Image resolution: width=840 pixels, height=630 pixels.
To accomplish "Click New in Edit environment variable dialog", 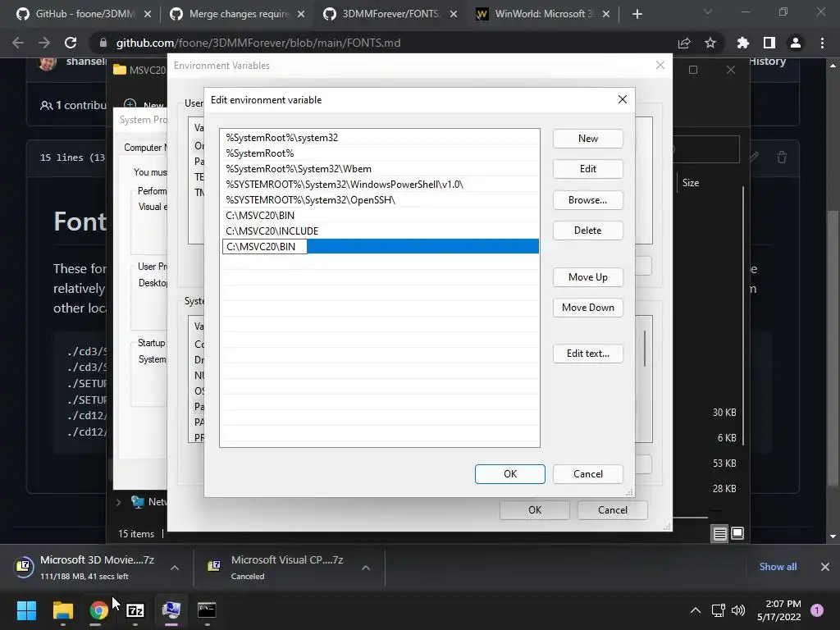I will click(587, 138).
